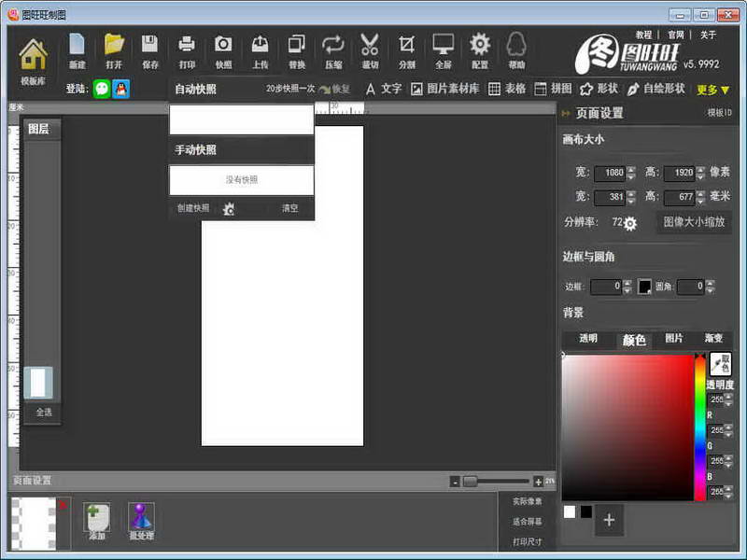Image resolution: width=747 pixels, height=560 pixels.
Task: Click the 打印尺寸 print size button
Action: (527, 541)
